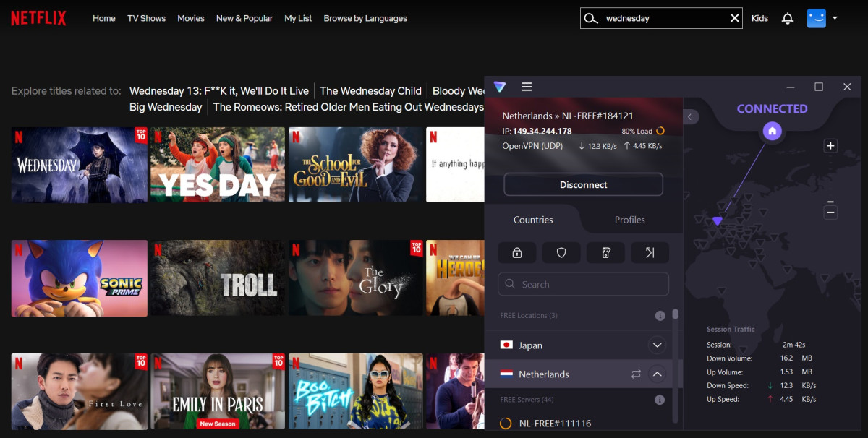Screen dimensions: 868x438
Task: Click the load circle of NL-FREE#111116
Action: (506, 424)
